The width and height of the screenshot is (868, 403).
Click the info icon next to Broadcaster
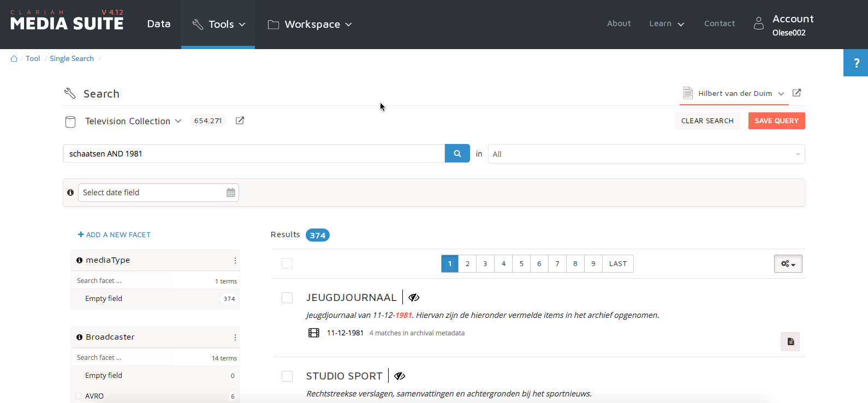click(x=80, y=338)
